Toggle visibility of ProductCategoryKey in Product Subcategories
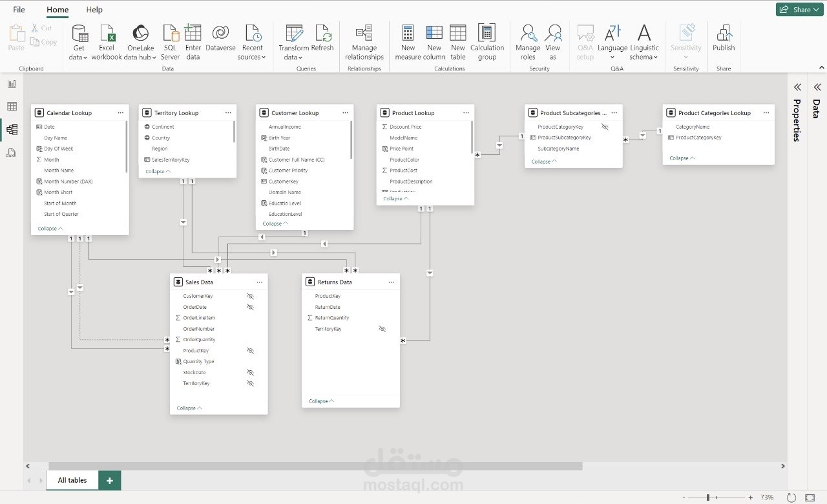827x504 pixels. (605, 127)
